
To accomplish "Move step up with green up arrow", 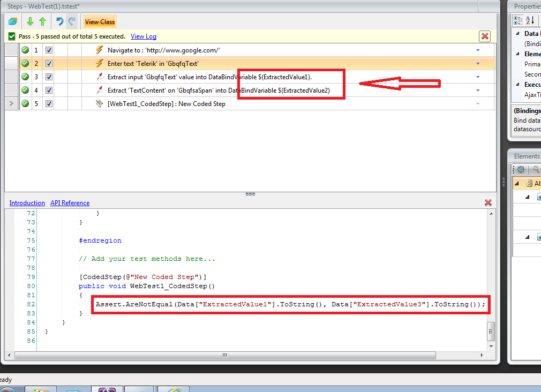I will click(42, 22).
